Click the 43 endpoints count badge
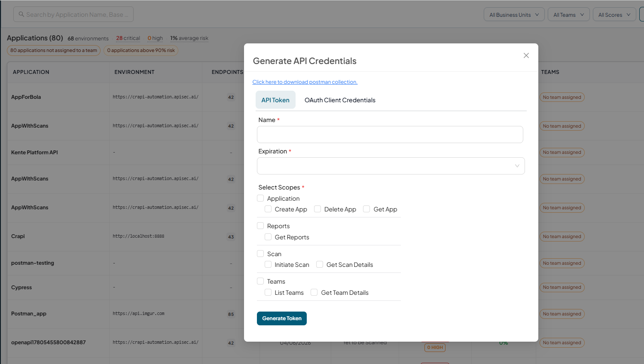This screenshot has height=364, width=644. coord(231,237)
